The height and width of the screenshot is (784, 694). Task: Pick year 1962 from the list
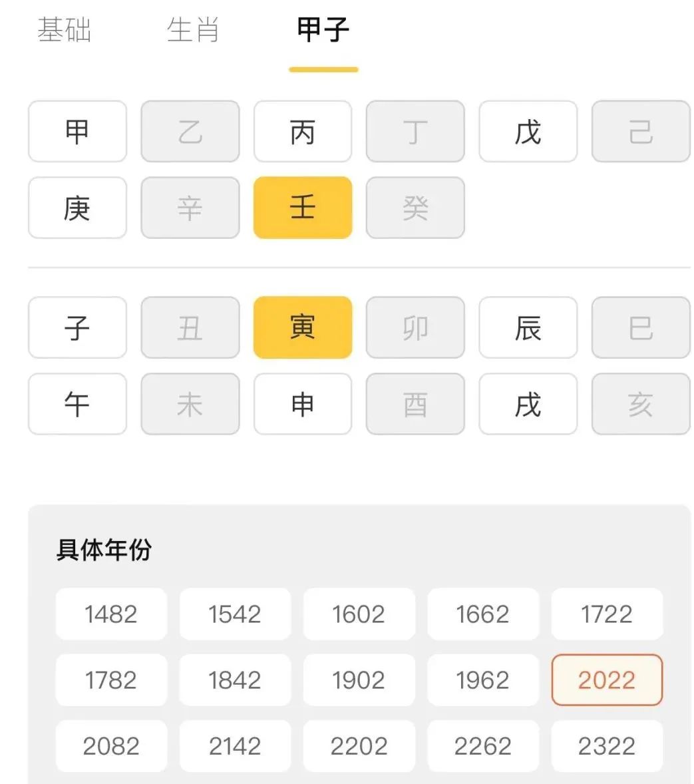click(x=482, y=680)
